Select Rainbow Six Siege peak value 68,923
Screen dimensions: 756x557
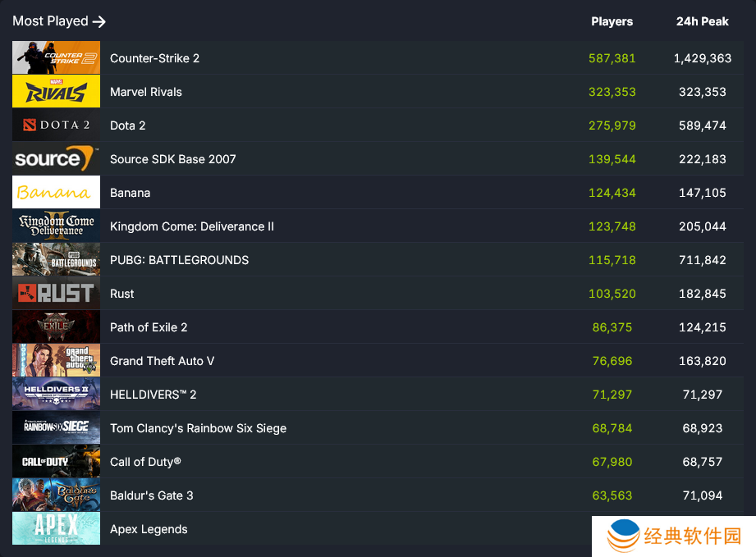coord(703,428)
